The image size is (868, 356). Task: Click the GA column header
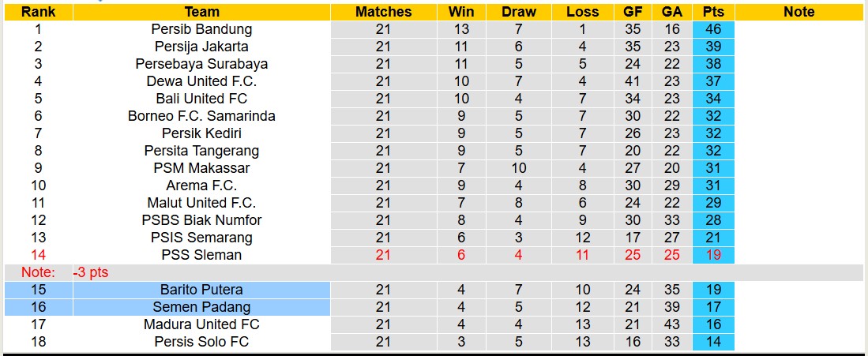pos(672,12)
